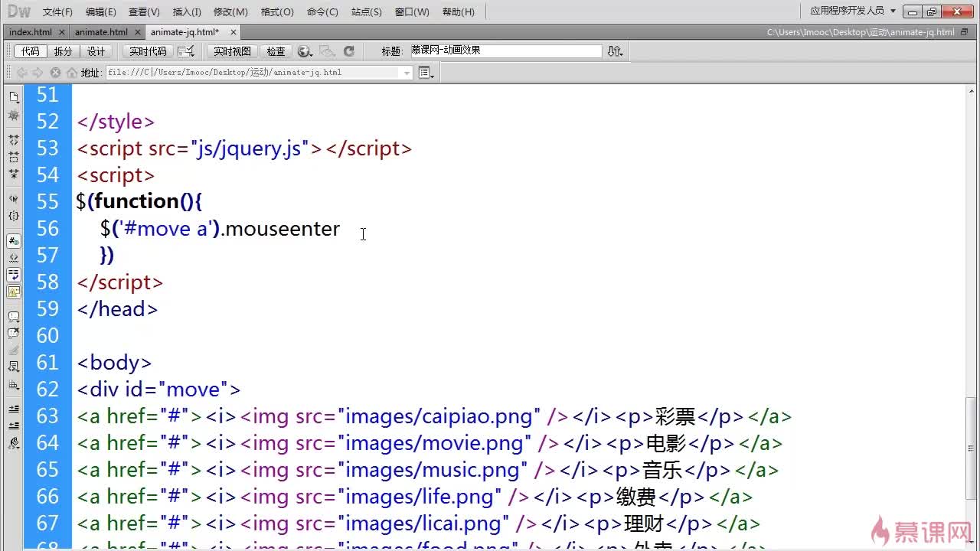The height and width of the screenshot is (551, 980).
Task: Open the 应用程序开发人员 workspace switcher
Action: [853, 11]
